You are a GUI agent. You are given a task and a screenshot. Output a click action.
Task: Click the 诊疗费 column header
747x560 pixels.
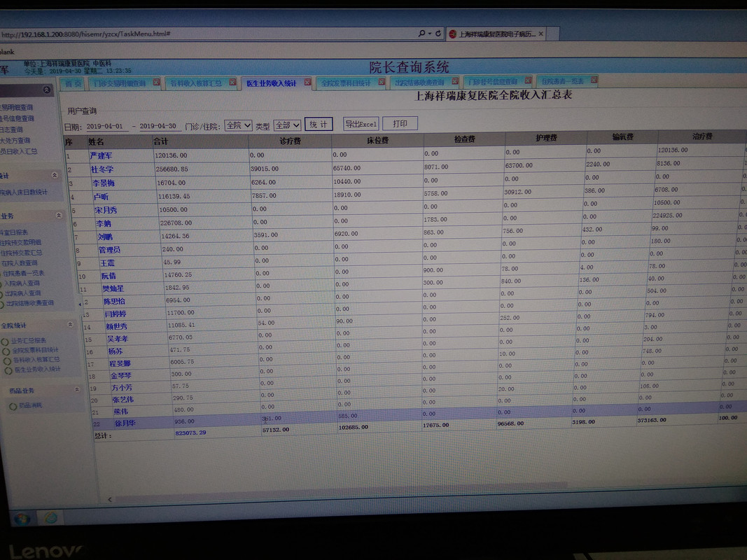(x=290, y=141)
